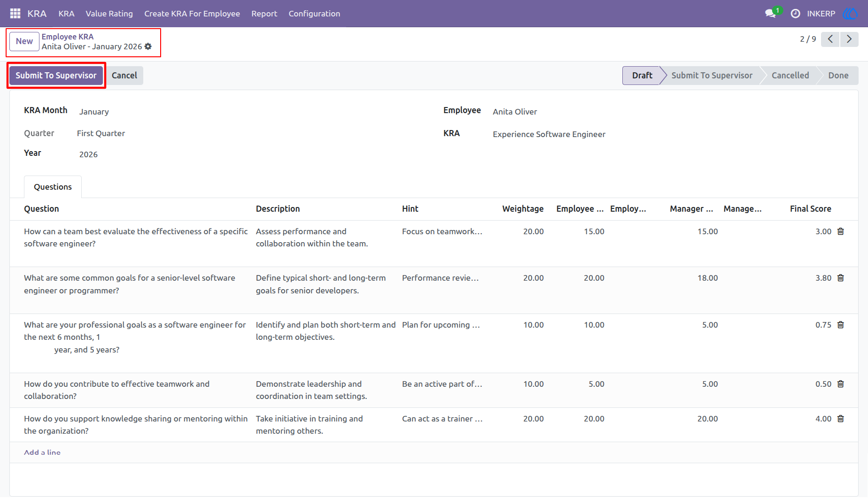This screenshot has width=868, height=498.
Task: Click the 2 / 9 pager counter
Action: tap(808, 39)
